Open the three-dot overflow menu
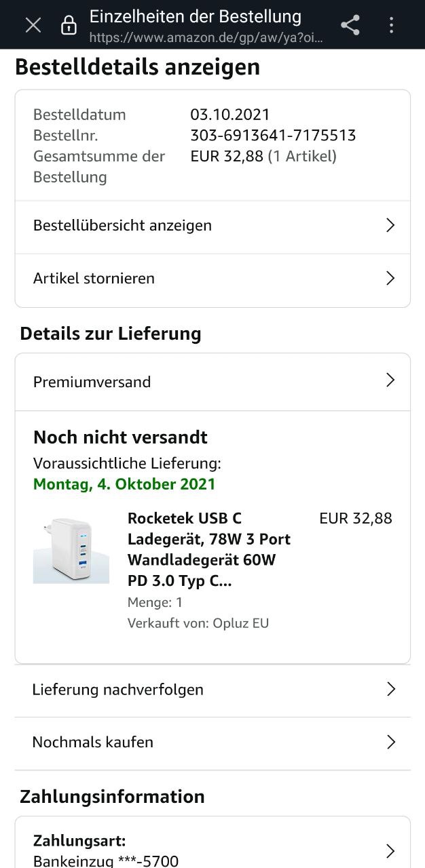The width and height of the screenshot is (425, 868). [x=392, y=25]
